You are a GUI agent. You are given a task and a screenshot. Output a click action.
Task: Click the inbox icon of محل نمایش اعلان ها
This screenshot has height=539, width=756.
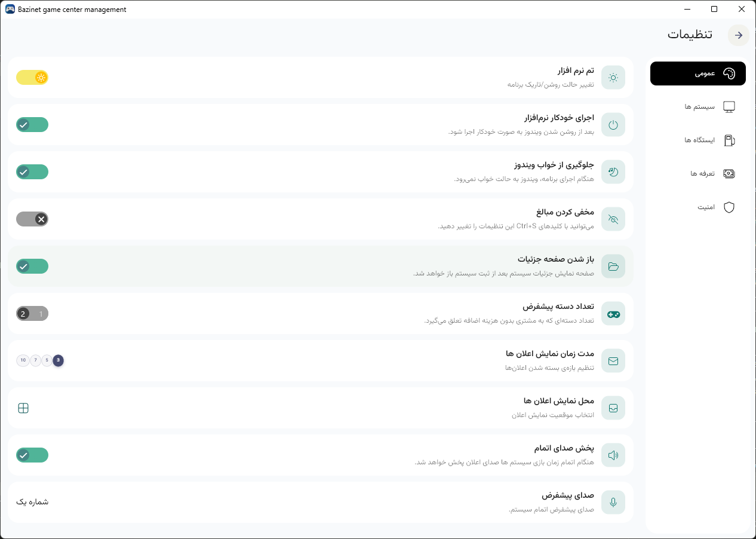613,408
